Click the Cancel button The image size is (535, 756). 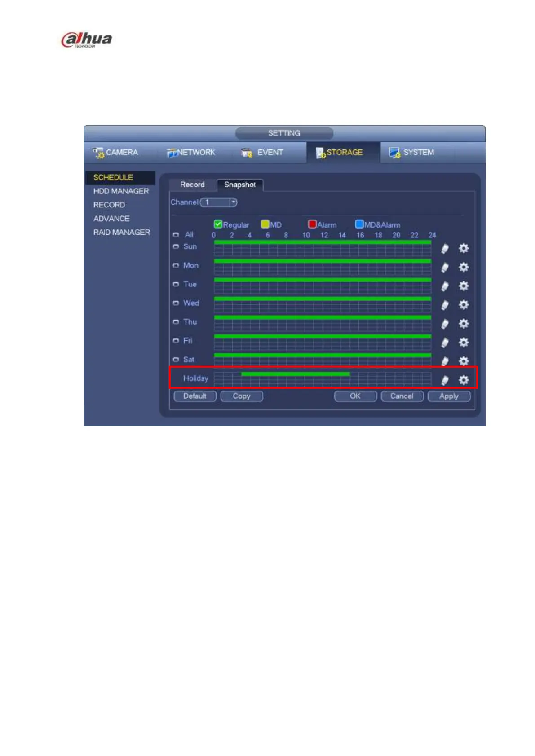pos(402,396)
